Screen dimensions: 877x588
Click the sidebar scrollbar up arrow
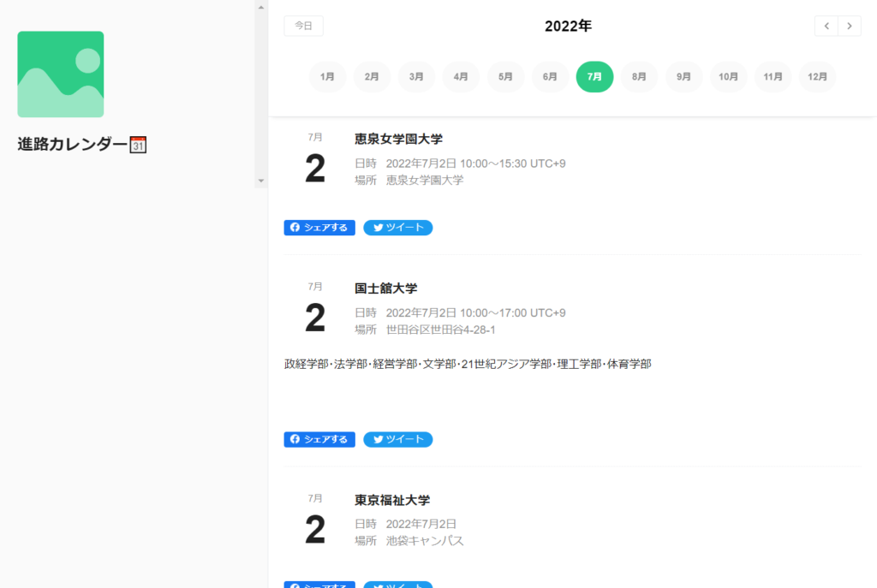click(x=261, y=7)
